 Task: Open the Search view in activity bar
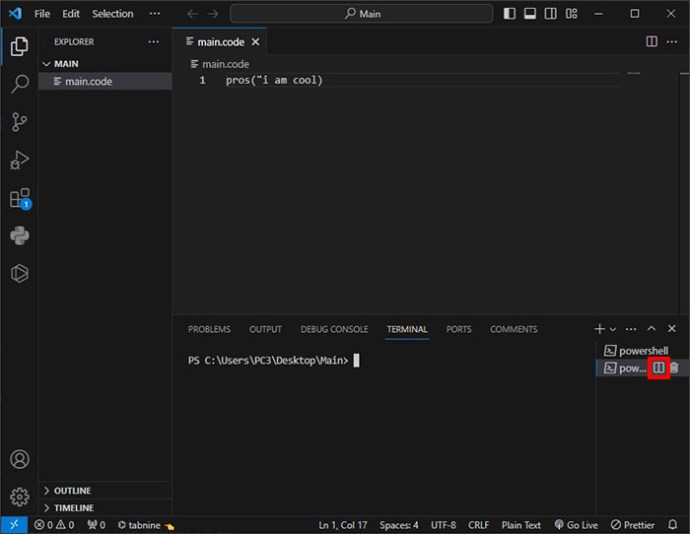[x=19, y=84]
